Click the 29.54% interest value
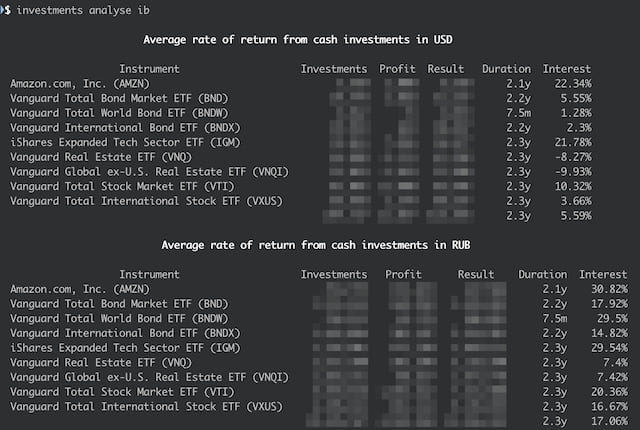Screen dimensions: 640x430 609,348
